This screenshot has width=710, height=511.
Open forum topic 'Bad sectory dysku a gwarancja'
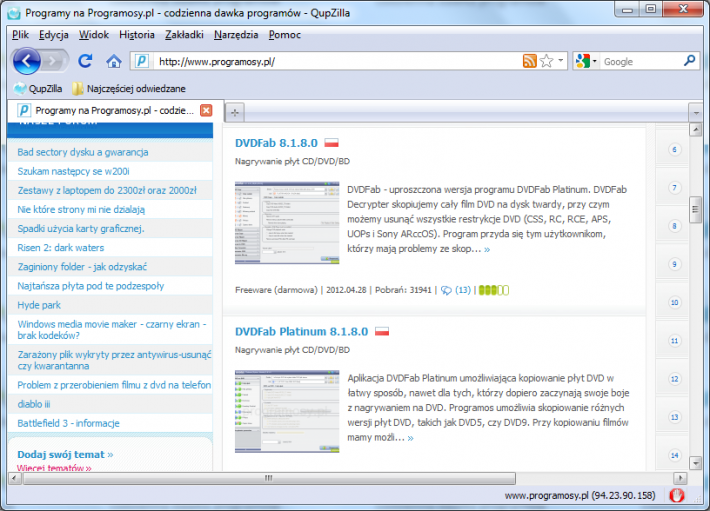[x=83, y=152]
